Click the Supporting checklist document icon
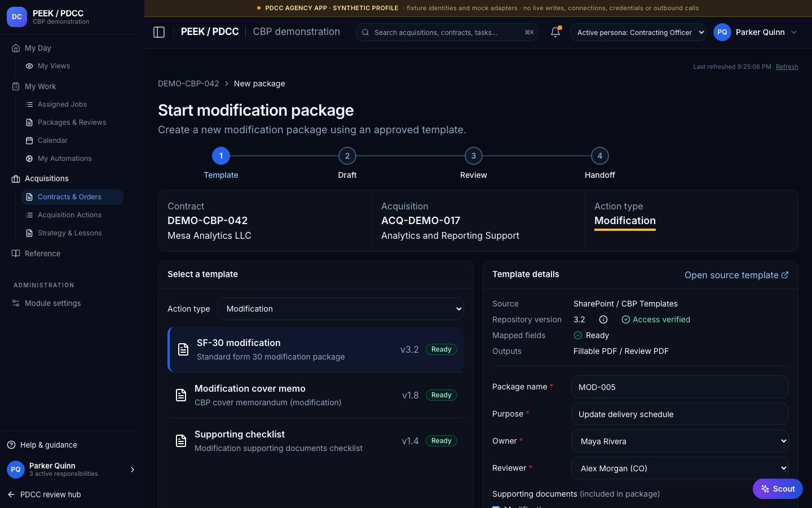Image resolution: width=812 pixels, height=508 pixels. (181, 441)
